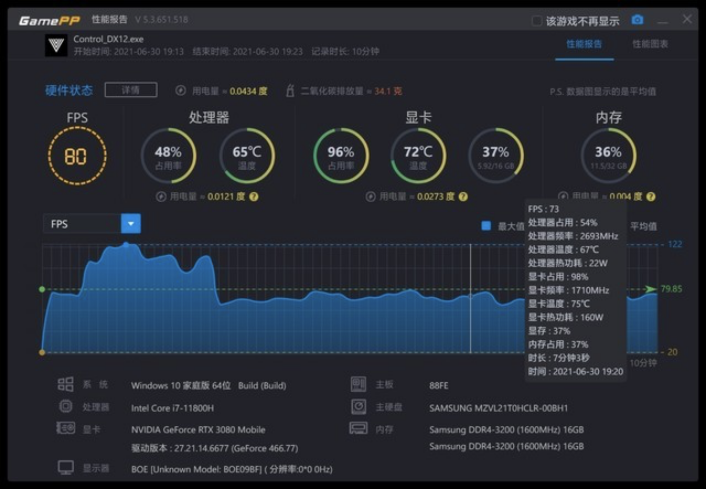Click the screenshot camera icon
The image size is (706, 489).
pos(637,20)
